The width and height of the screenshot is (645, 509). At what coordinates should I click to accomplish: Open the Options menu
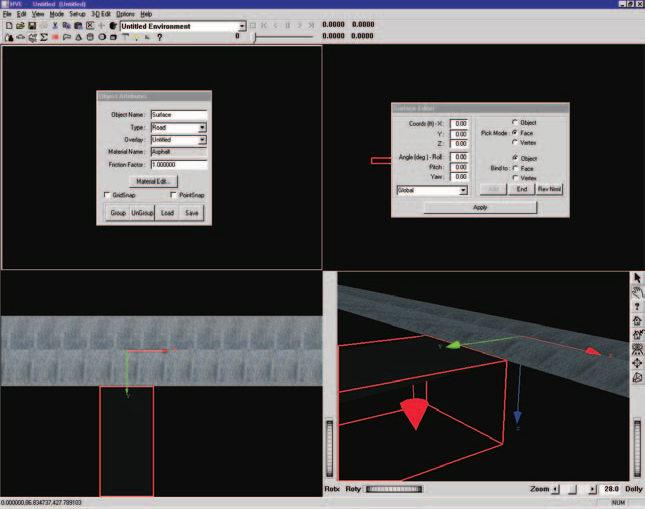(x=125, y=14)
